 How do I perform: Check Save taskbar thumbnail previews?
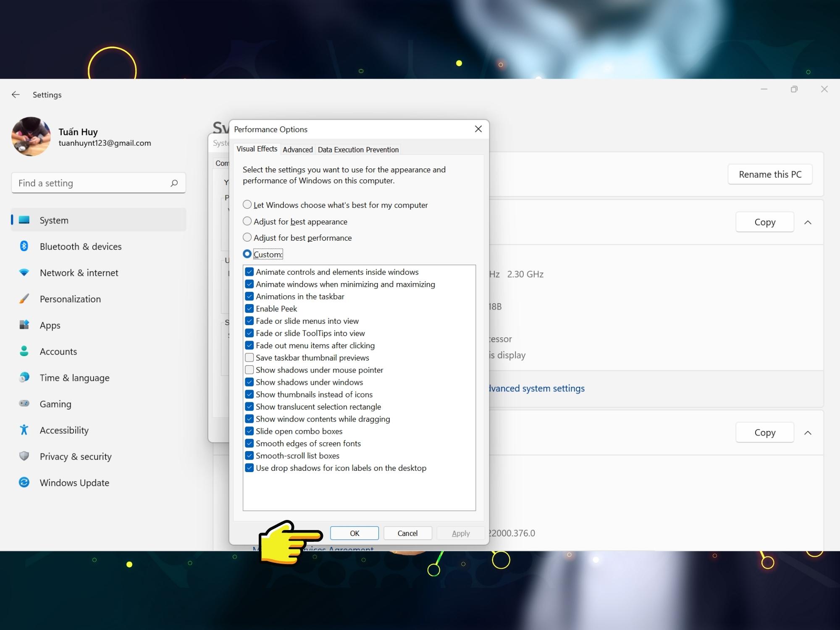(x=249, y=357)
